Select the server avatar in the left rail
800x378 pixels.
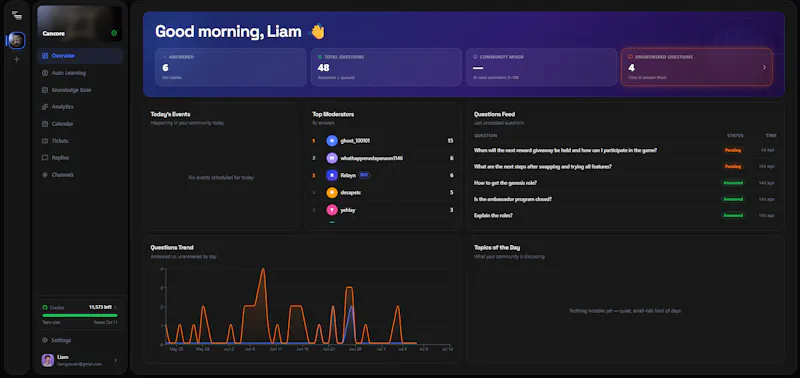point(17,40)
